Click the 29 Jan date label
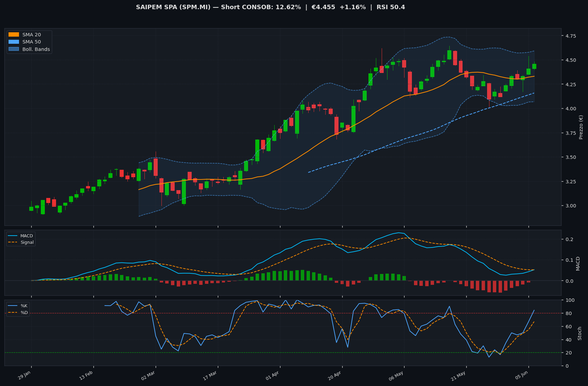This screenshot has width=588, height=386. click(x=24, y=375)
